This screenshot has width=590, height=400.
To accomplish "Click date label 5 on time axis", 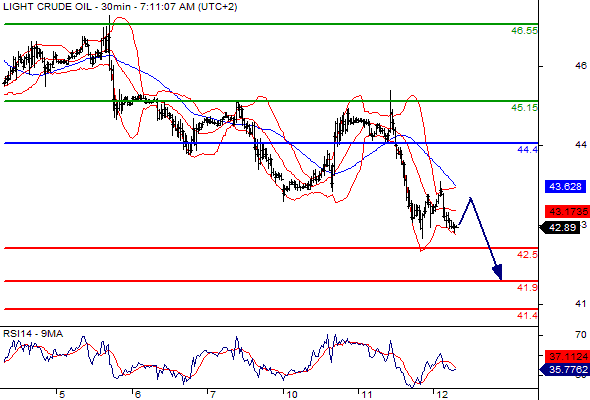I will tap(62, 395).
